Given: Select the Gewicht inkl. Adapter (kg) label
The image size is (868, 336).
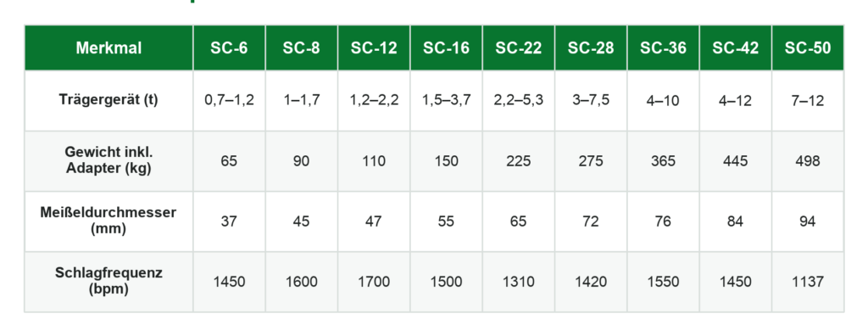Looking at the screenshot, I should click(x=108, y=161).
